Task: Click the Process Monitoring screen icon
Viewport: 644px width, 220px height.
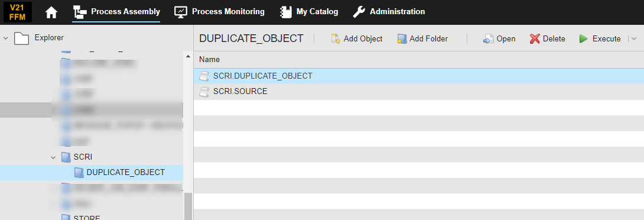Action: tap(181, 12)
